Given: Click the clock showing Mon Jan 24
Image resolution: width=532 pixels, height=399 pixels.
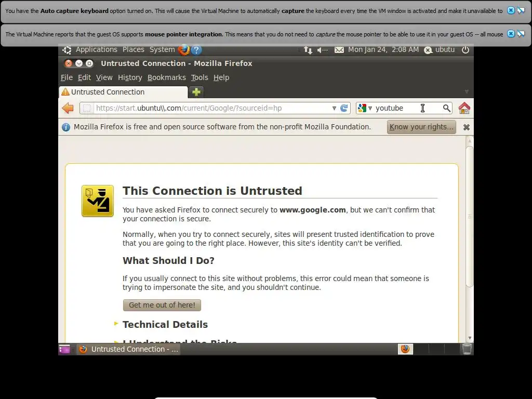Looking at the screenshot, I should (383, 49).
